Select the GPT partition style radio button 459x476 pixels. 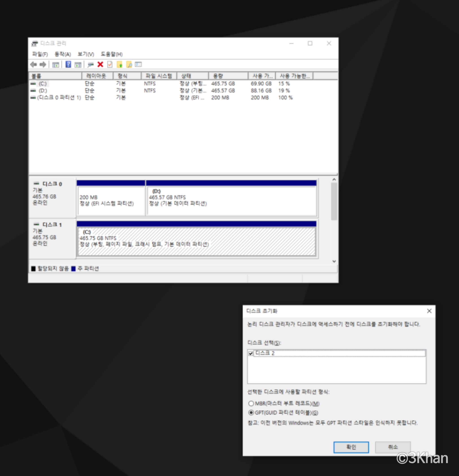(251, 413)
